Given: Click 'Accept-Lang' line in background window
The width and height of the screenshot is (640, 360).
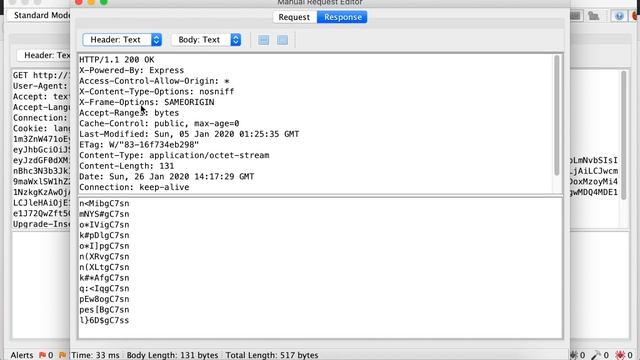Looking at the screenshot, I should (x=41, y=107).
